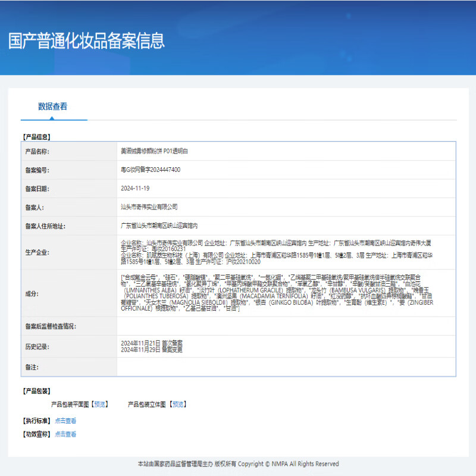Screen dimensions: 476x476
Task: Open 功效宣称 点击查看 link
Action: 65,434
